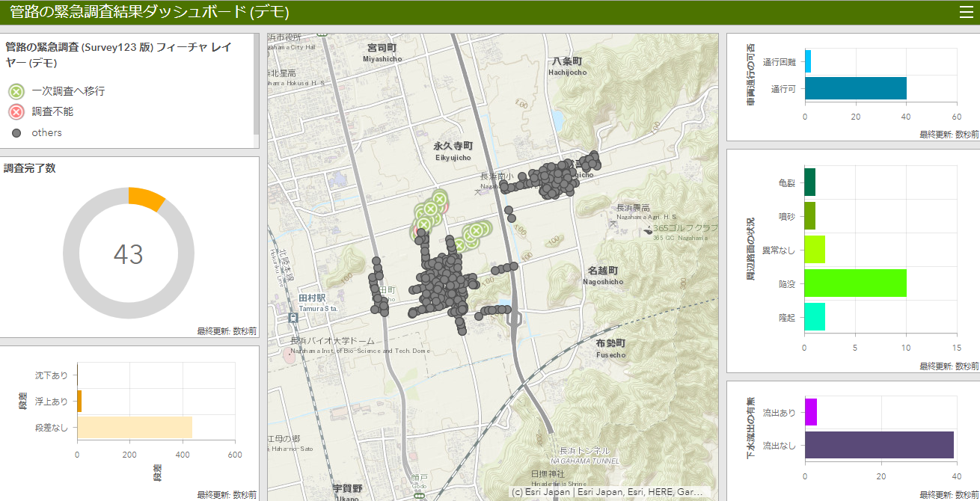
Task: Click the hexagonal highway interchange symbol on map
Action: point(515,319)
